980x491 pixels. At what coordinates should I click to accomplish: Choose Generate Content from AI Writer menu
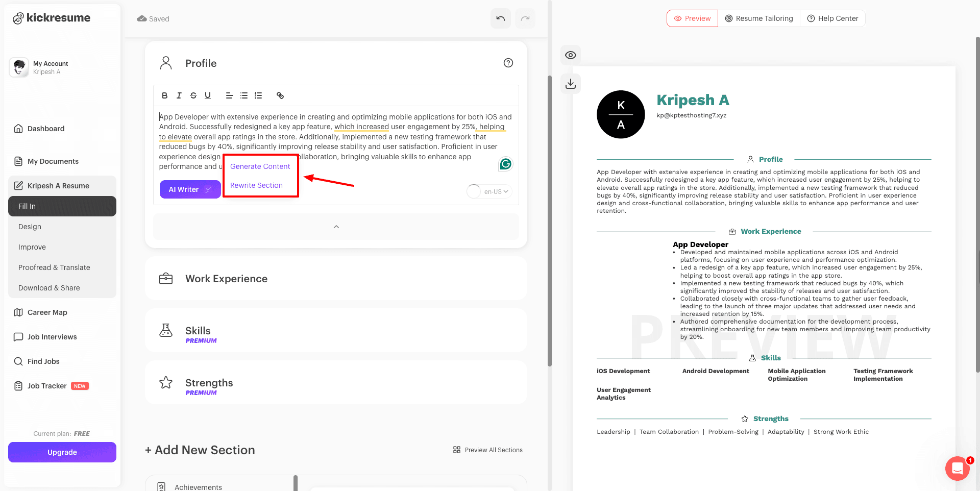(260, 166)
